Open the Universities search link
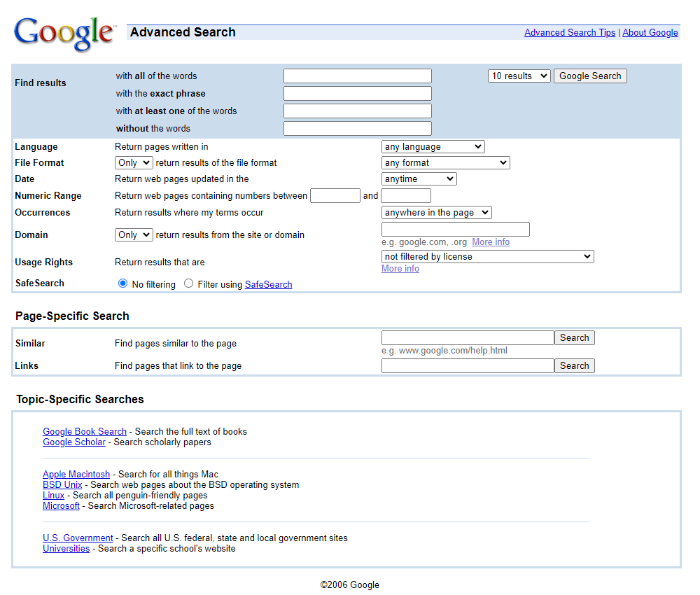Image resolution: width=700 pixels, height=595 pixels. 66,549
